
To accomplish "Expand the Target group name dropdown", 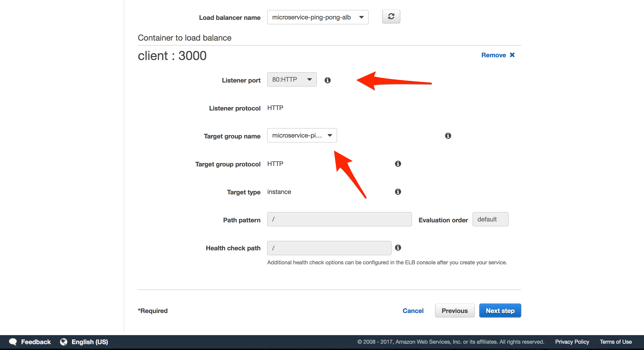I will tap(302, 135).
